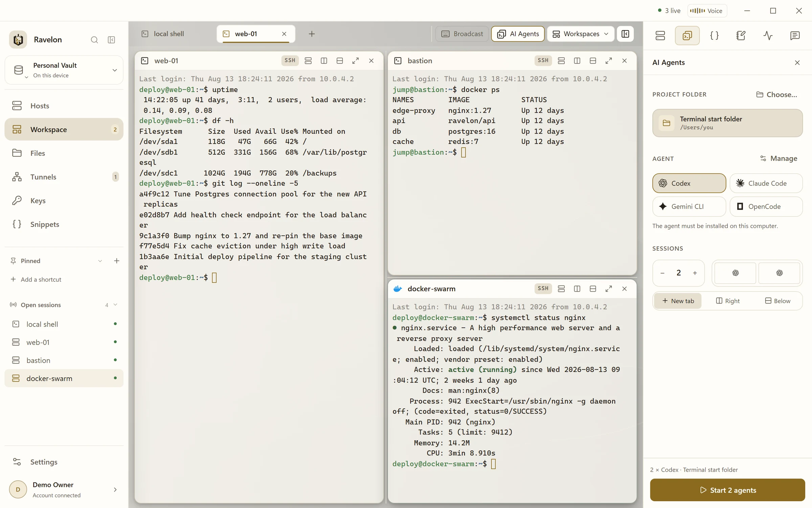812x508 pixels.
Task: Close the docker-swarm terminal pane
Action: (x=625, y=289)
